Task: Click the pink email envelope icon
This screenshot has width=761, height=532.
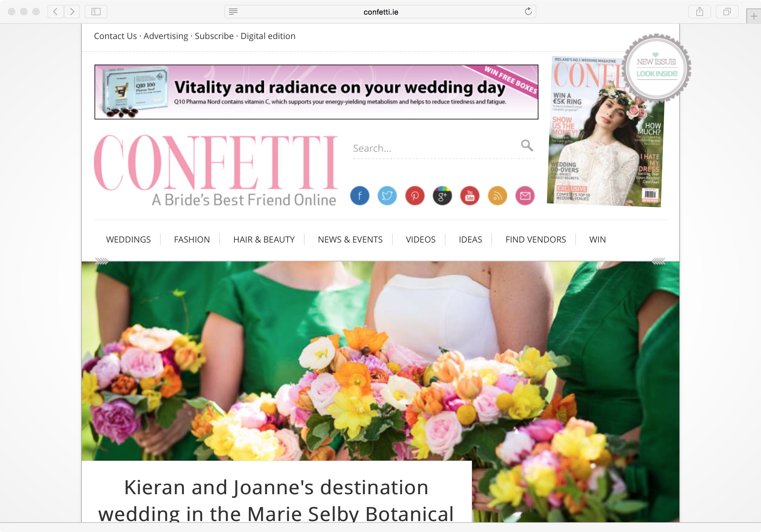Action: [x=525, y=196]
